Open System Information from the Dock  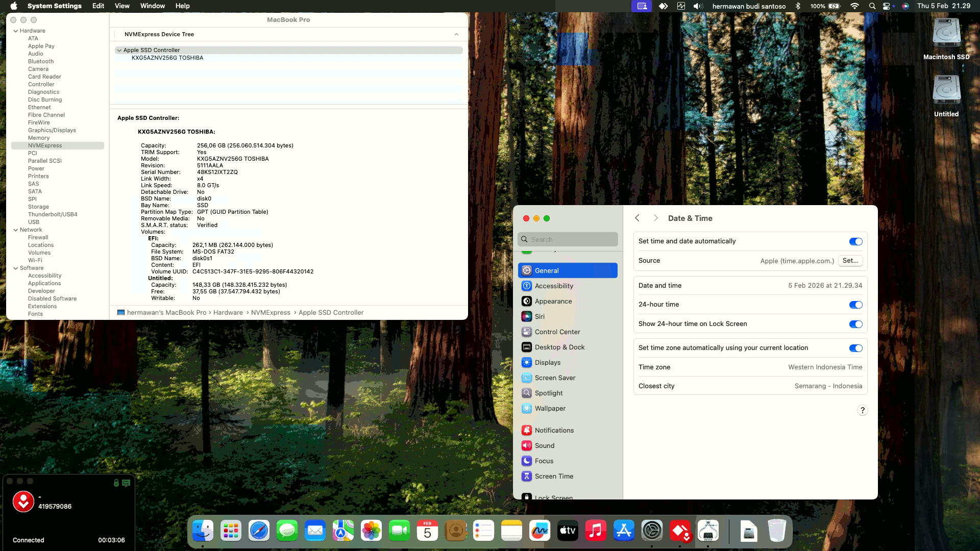tap(708, 531)
